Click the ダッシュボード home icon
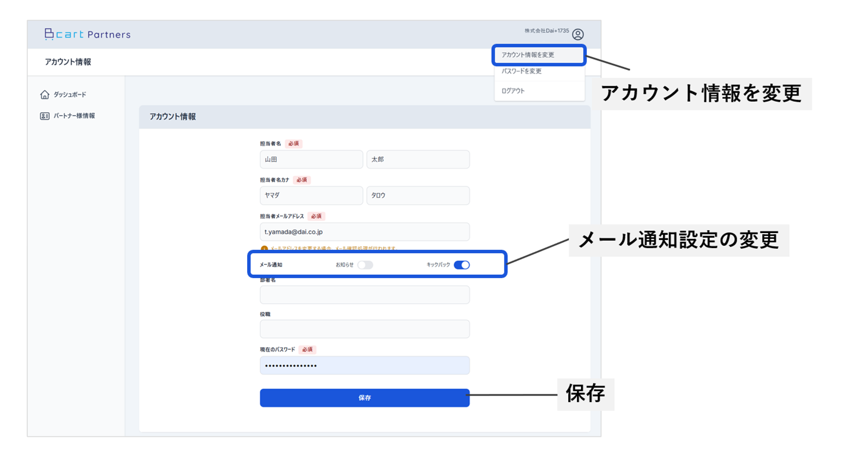The height and width of the screenshot is (465, 868). [x=45, y=95]
